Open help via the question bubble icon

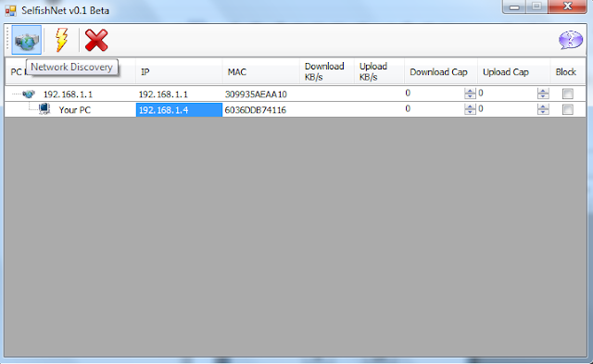pos(571,40)
